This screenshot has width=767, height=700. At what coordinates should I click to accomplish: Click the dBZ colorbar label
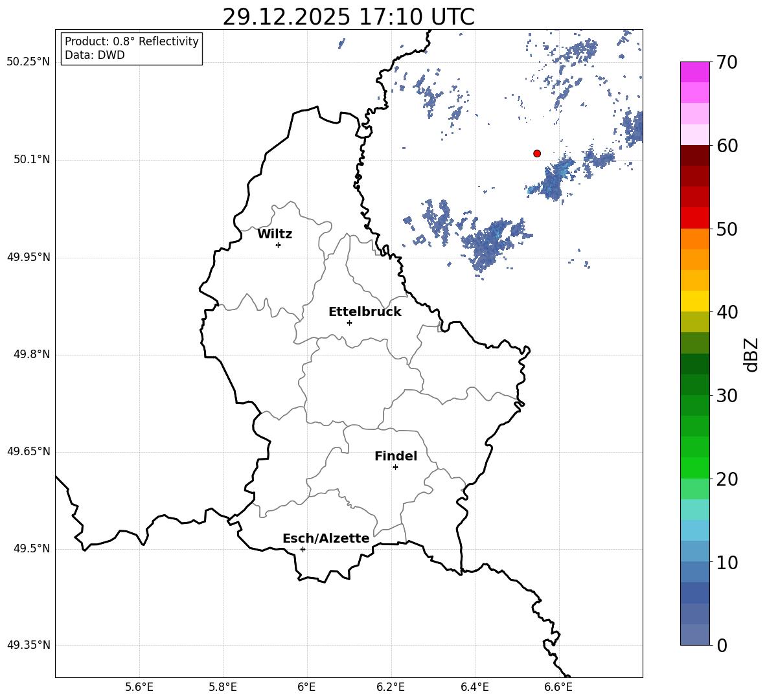[x=751, y=355]
